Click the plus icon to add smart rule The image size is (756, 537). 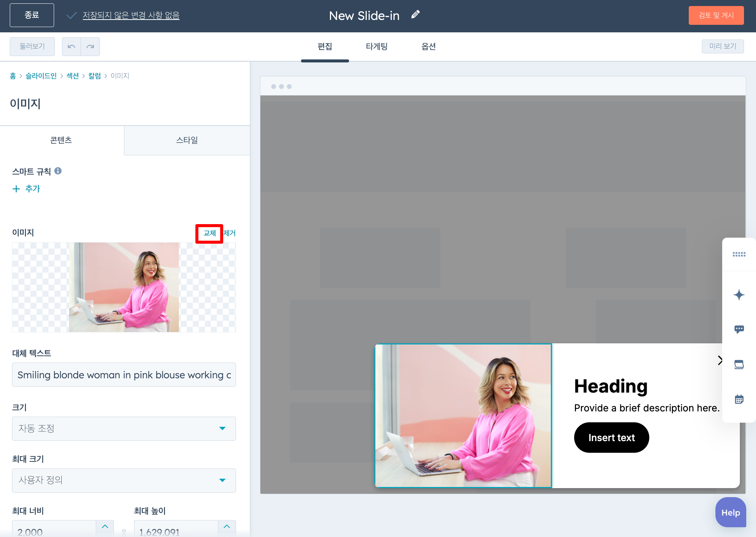click(16, 189)
